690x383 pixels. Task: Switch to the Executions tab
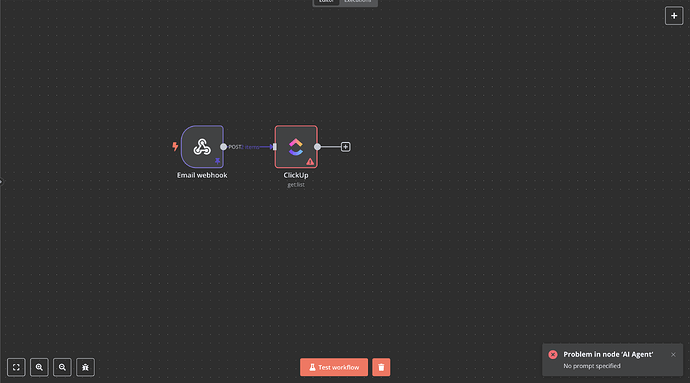pyautogui.click(x=358, y=1)
